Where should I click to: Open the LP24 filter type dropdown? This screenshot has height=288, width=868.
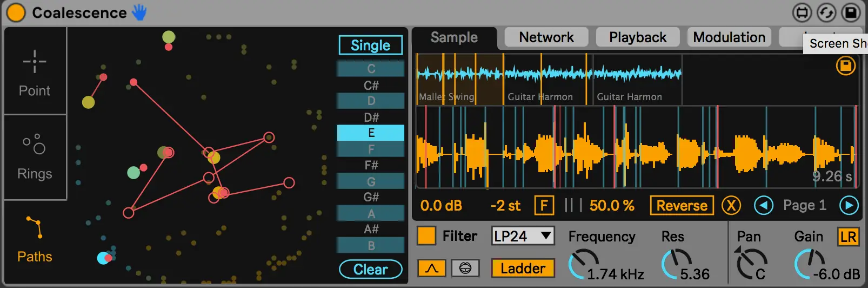coord(523,236)
